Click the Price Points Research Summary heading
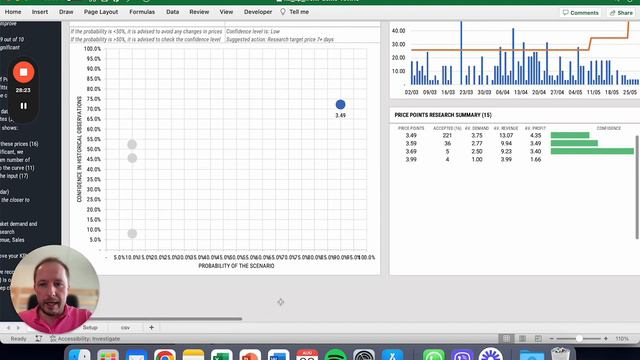Viewport: 640px width, 360px height. (x=443, y=115)
